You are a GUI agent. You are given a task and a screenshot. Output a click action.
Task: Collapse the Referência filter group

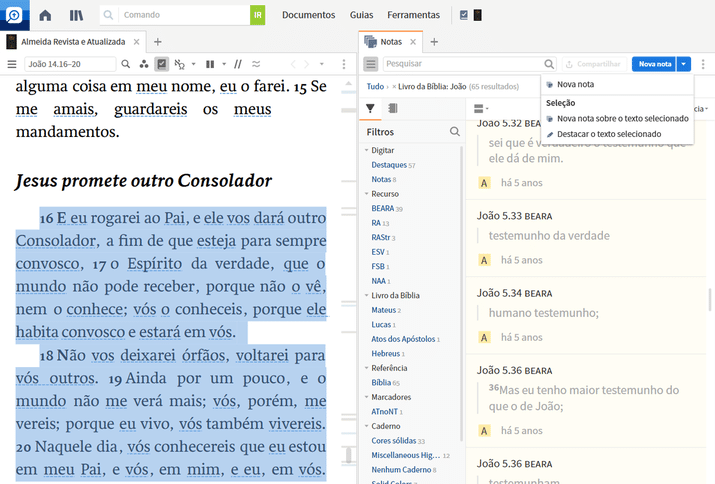click(x=367, y=368)
